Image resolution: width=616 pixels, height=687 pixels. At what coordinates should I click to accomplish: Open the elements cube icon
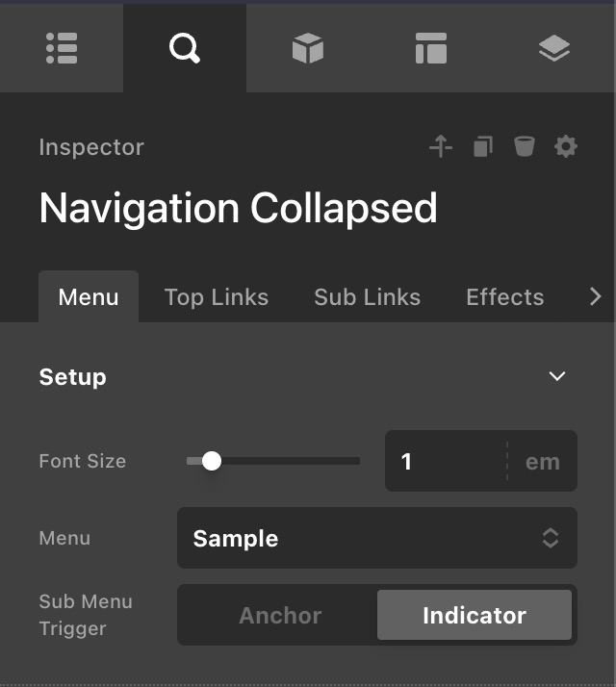[x=308, y=49]
